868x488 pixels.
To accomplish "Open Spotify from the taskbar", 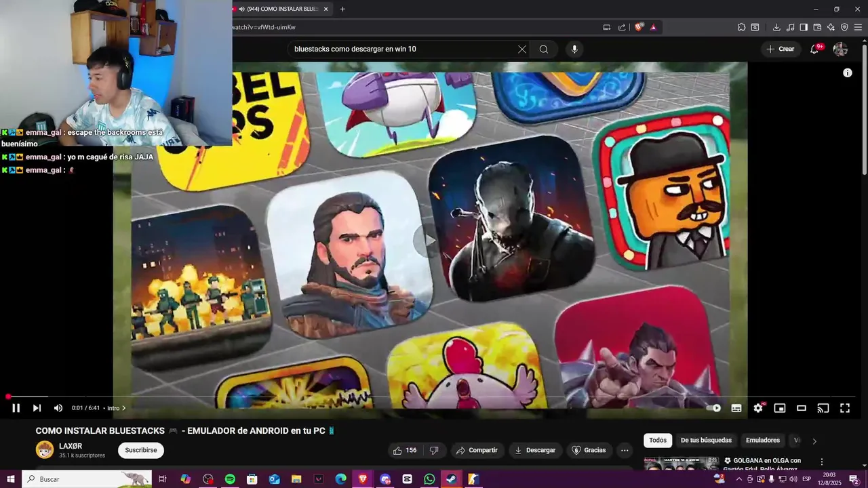I will tap(230, 479).
